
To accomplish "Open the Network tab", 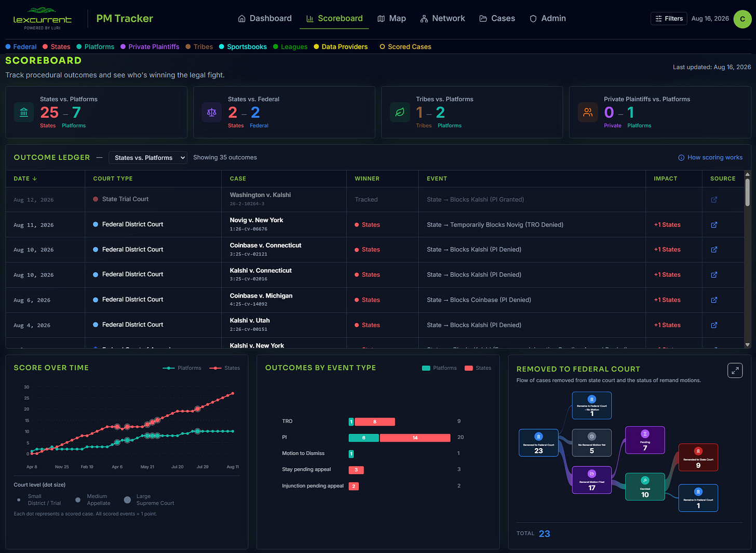I will point(442,18).
